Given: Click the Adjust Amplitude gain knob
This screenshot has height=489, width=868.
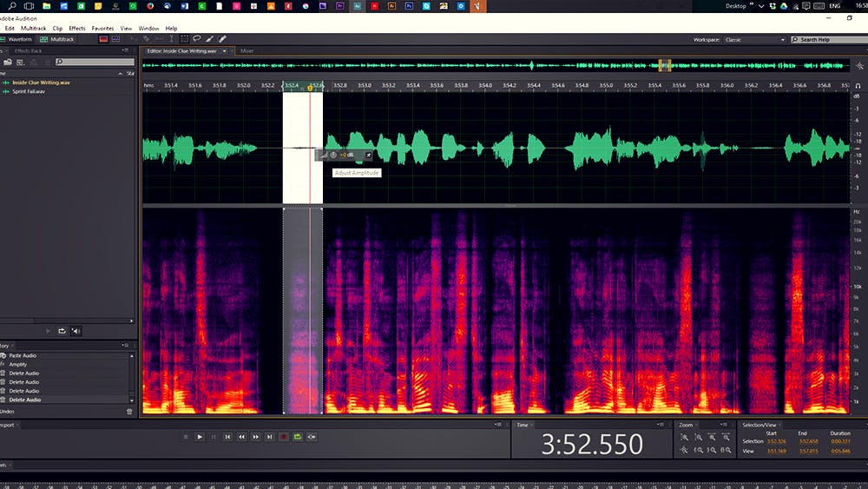Looking at the screenshot, I should click(333, 155).
